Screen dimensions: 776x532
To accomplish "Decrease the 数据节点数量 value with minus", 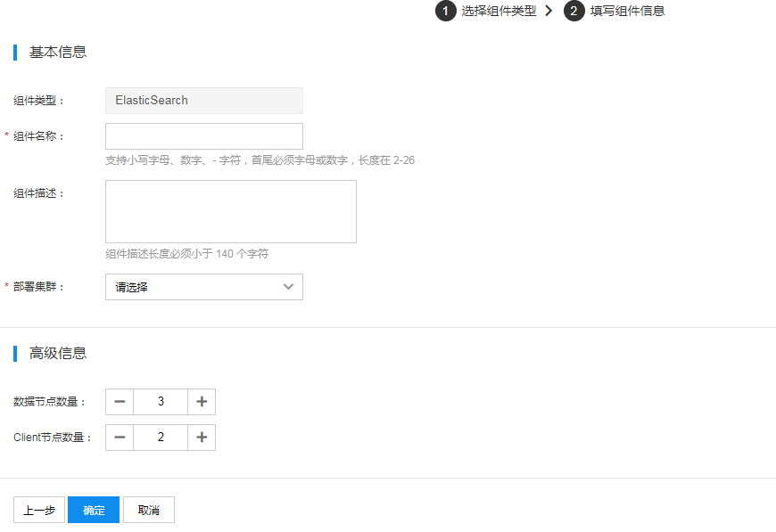I will coord(120,402).
